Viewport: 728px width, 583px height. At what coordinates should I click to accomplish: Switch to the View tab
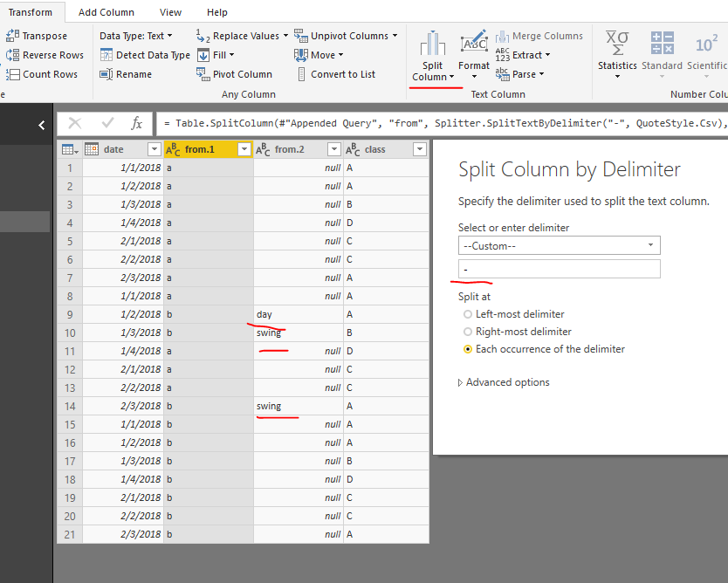click(x=170, y=12)
